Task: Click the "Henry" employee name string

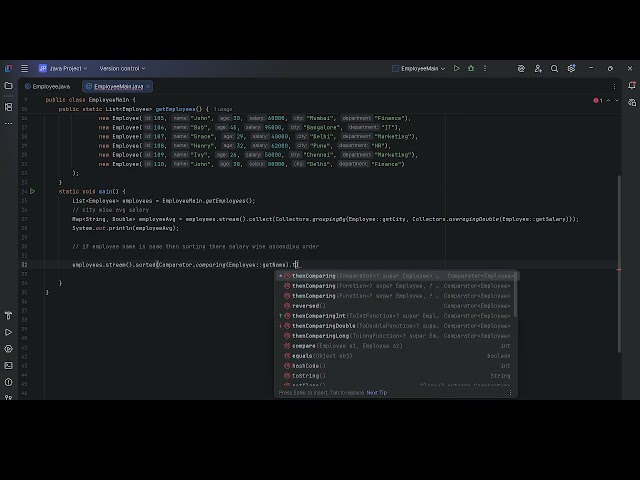Action: point(202,146)
